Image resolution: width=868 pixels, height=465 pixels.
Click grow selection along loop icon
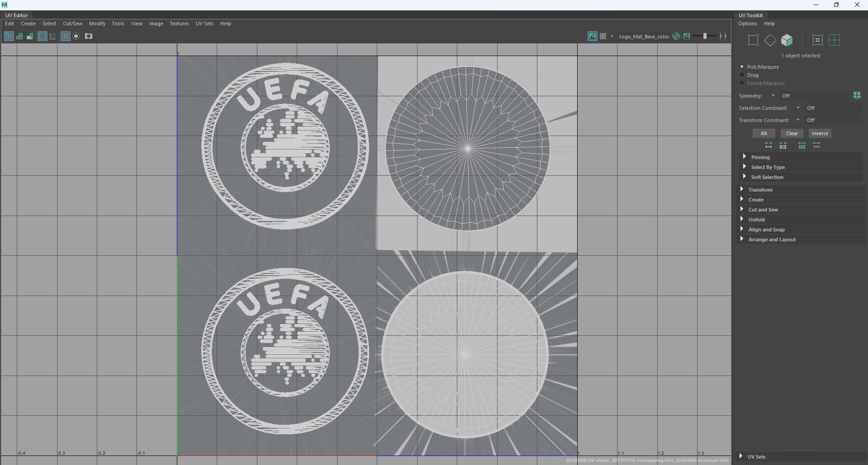tap(816, 145)
